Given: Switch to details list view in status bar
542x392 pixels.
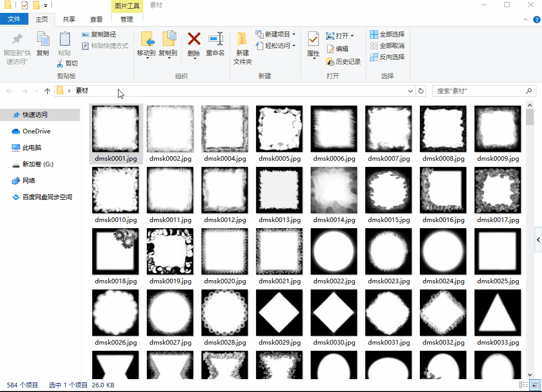Looking at the screenshot, I should [523, 385].
